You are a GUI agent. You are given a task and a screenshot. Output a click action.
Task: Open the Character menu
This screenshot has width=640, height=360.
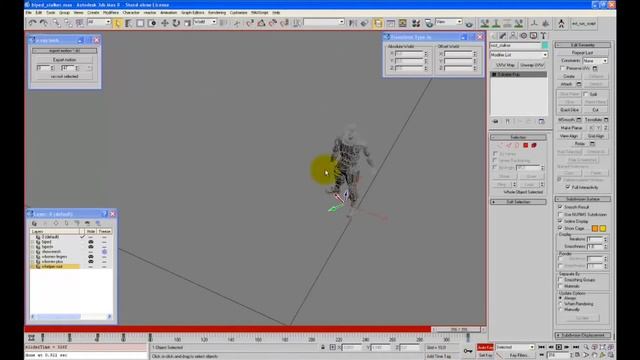[x=131, y=13]
